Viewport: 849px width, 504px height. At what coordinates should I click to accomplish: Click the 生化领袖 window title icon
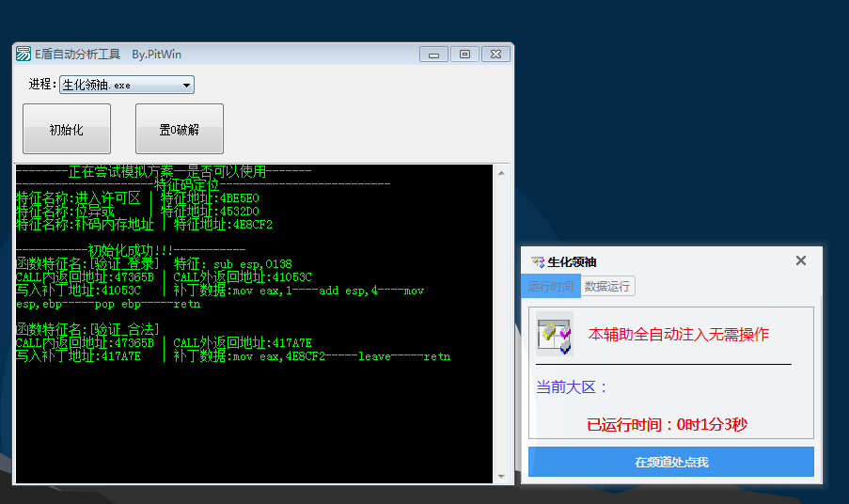click(538, 262)
